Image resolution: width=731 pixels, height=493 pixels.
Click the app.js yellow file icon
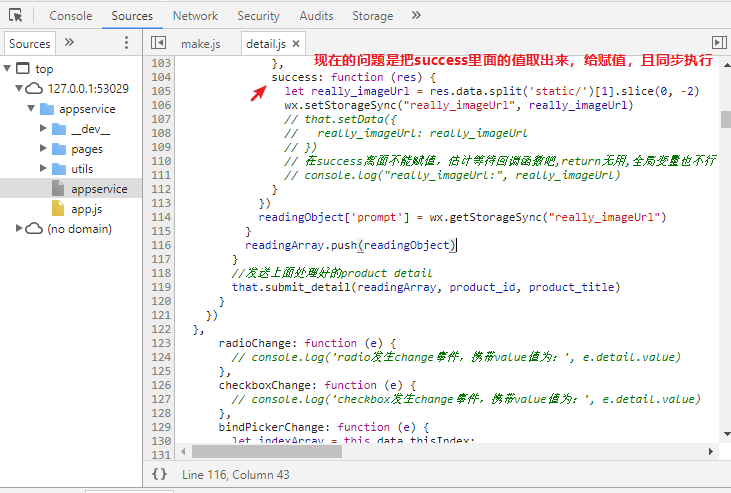(58, 208)
